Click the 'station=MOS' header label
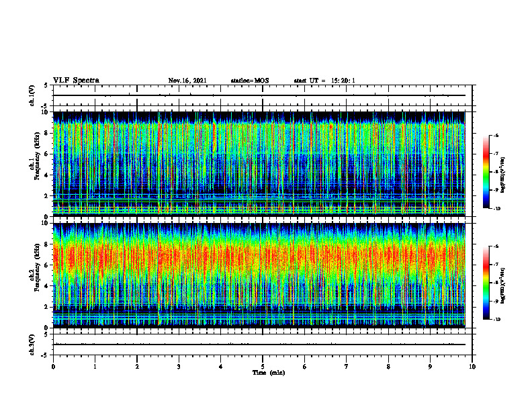This screenshot has width=532, height=411. 250,81
